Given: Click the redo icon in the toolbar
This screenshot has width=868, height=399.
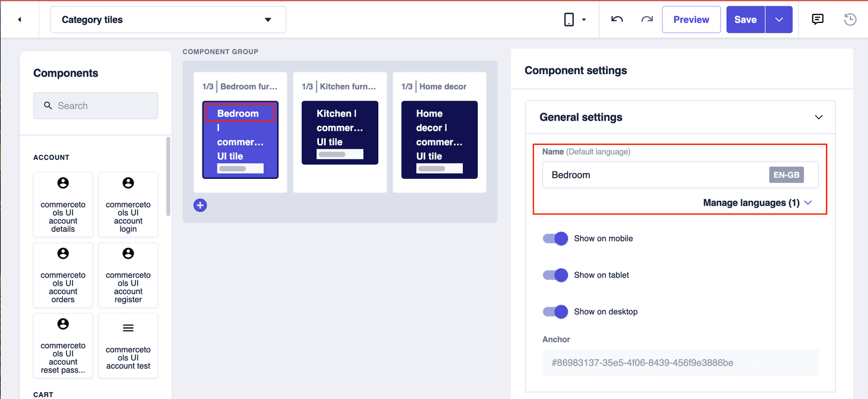Looking at the screenshot, I should [646, 19].
